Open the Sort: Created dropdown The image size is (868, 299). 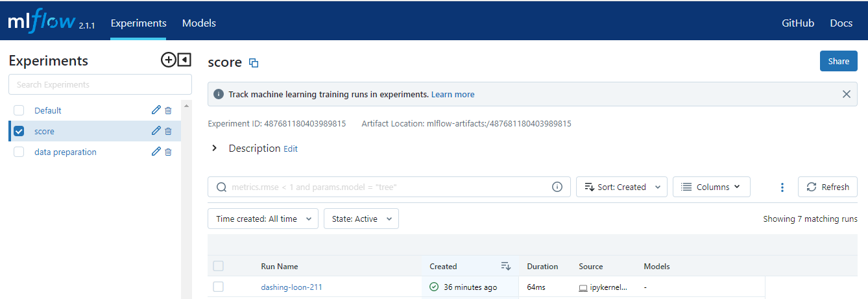tap(621, 187)
